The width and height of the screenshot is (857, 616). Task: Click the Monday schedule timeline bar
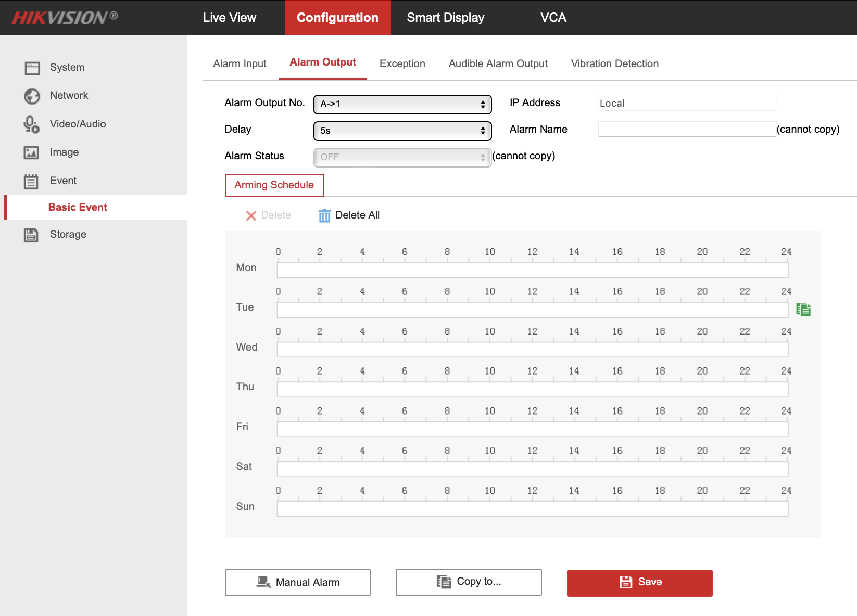[x=532, y=270]
